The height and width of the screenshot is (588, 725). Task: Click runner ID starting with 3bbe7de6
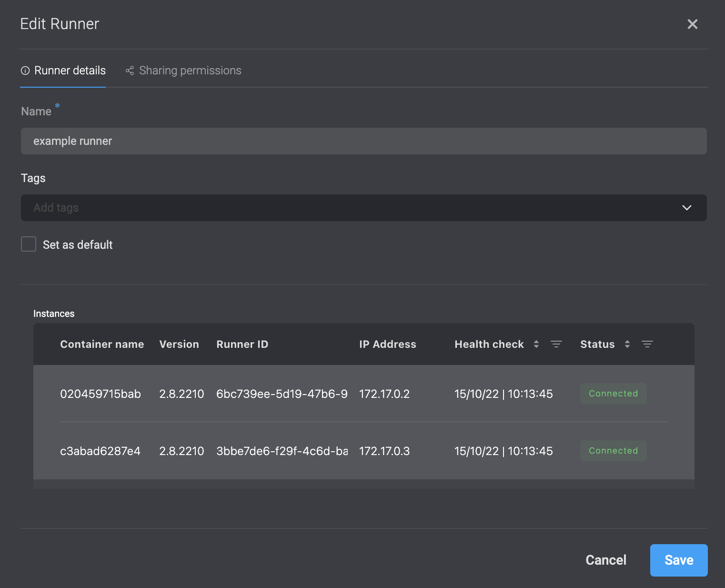pyautogui.click(x=282, y=451)
